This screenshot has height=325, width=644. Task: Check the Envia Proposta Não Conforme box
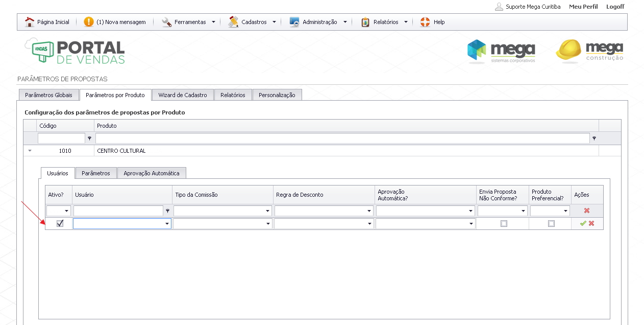[504, 223]
